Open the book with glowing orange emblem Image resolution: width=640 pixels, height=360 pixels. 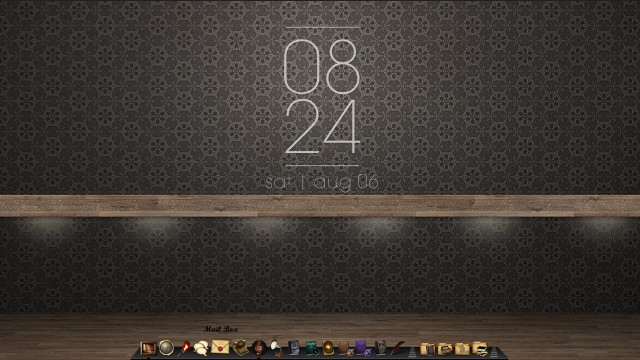[329, 348]
